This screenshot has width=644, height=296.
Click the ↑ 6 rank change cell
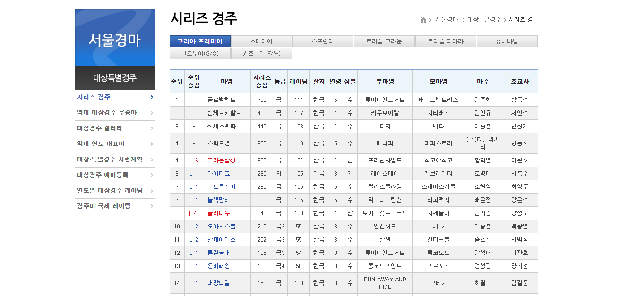(x=194, y=161)
